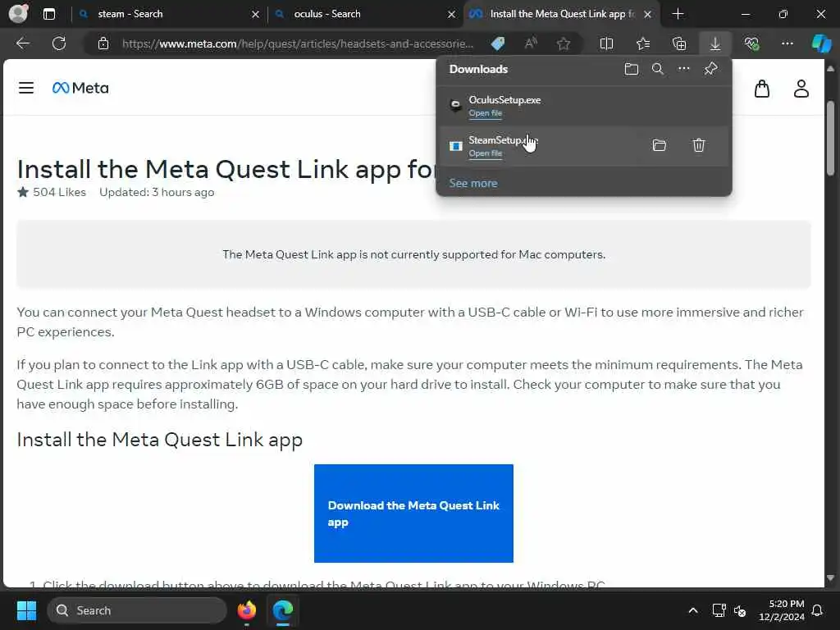Select the OculusSetup.exe file name

[x=504, y=99]
